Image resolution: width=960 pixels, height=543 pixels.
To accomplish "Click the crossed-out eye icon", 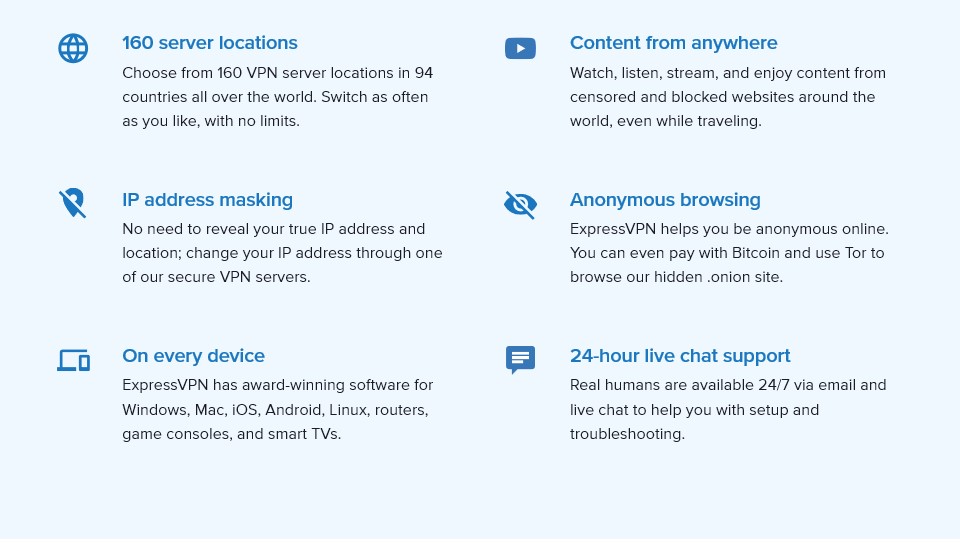I will click(x=520, y=204).
